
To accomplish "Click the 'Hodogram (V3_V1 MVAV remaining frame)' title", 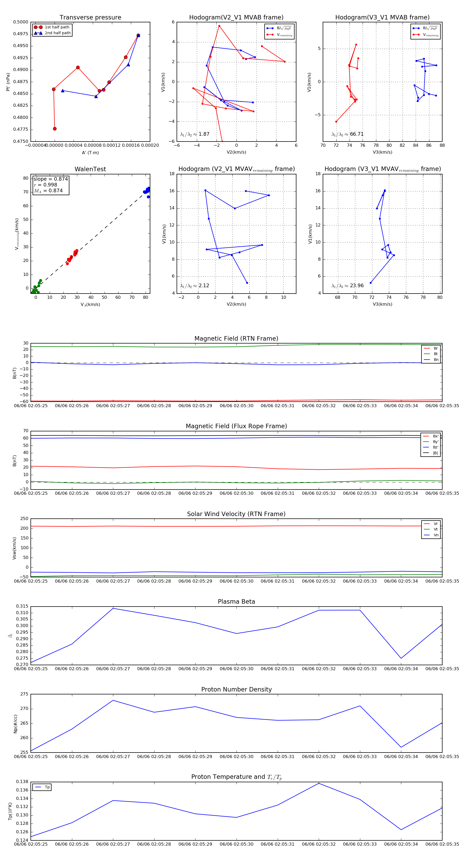I will 382,169.
